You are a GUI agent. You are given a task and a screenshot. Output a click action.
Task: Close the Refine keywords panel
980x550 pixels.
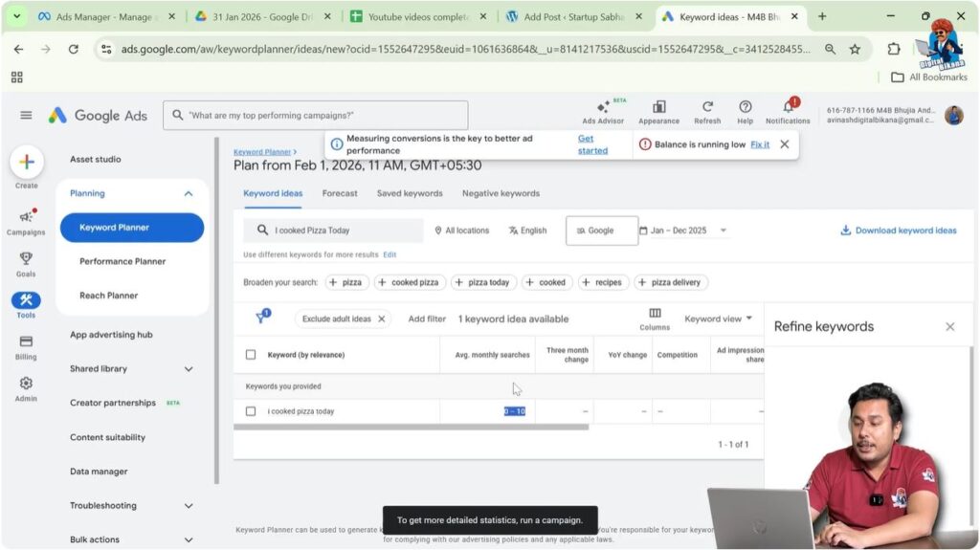coord(950,326)
